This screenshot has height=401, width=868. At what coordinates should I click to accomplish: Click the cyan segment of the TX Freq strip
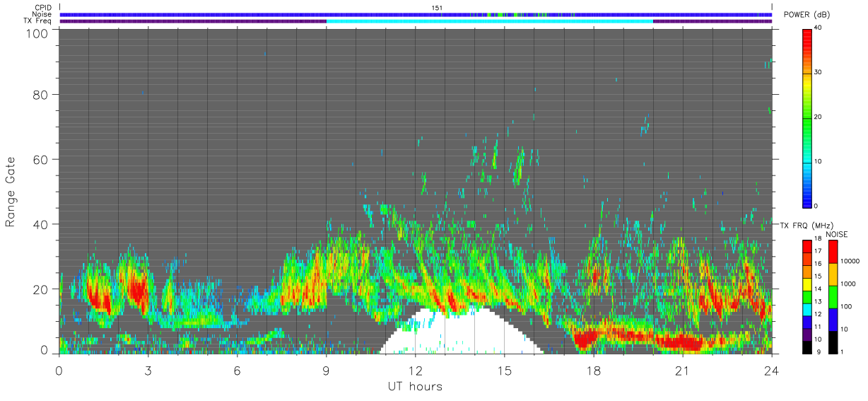(x=489, y=21)
